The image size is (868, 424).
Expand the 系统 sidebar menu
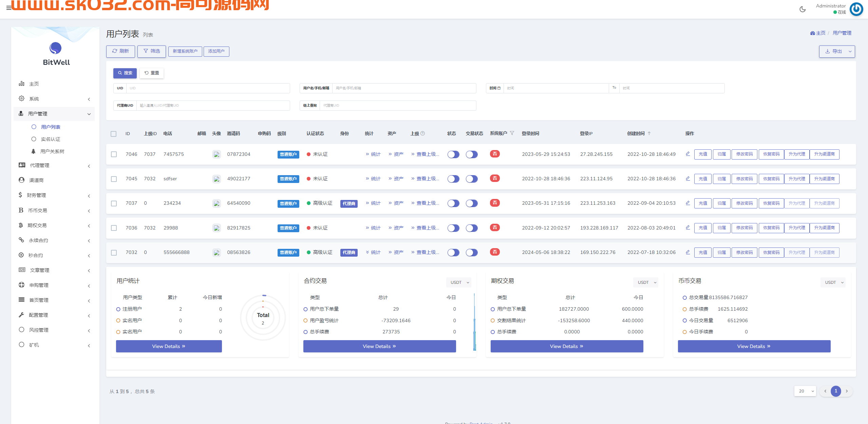54,99
